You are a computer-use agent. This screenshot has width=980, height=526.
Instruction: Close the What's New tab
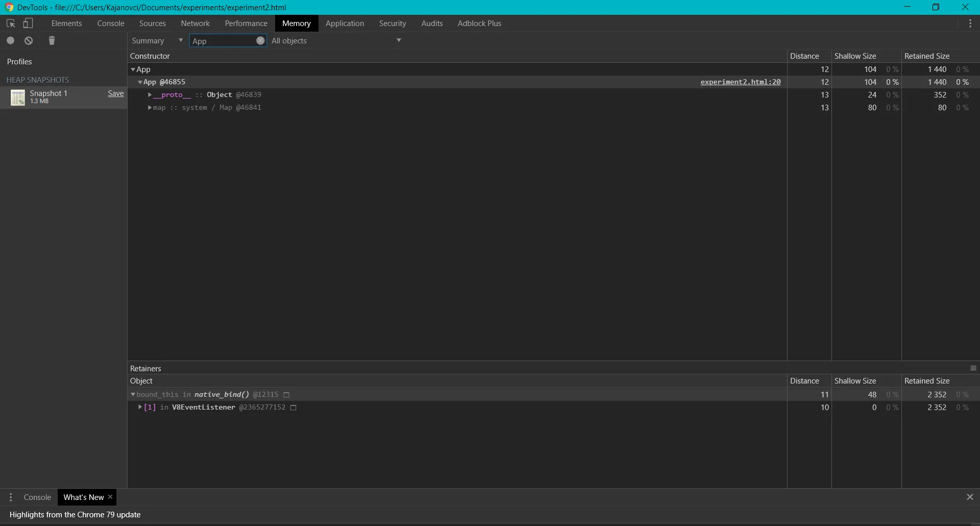[x=110, y=497]
